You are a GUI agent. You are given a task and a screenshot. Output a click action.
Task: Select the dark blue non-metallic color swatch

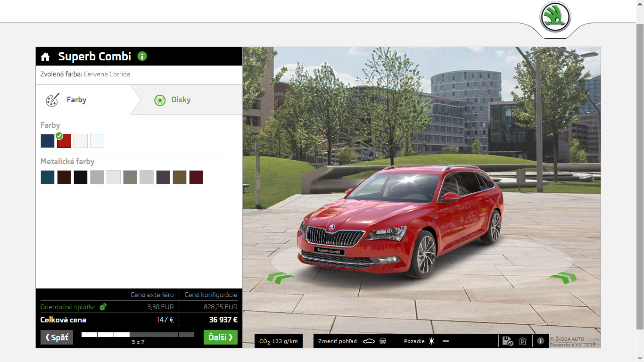(48, 141)
